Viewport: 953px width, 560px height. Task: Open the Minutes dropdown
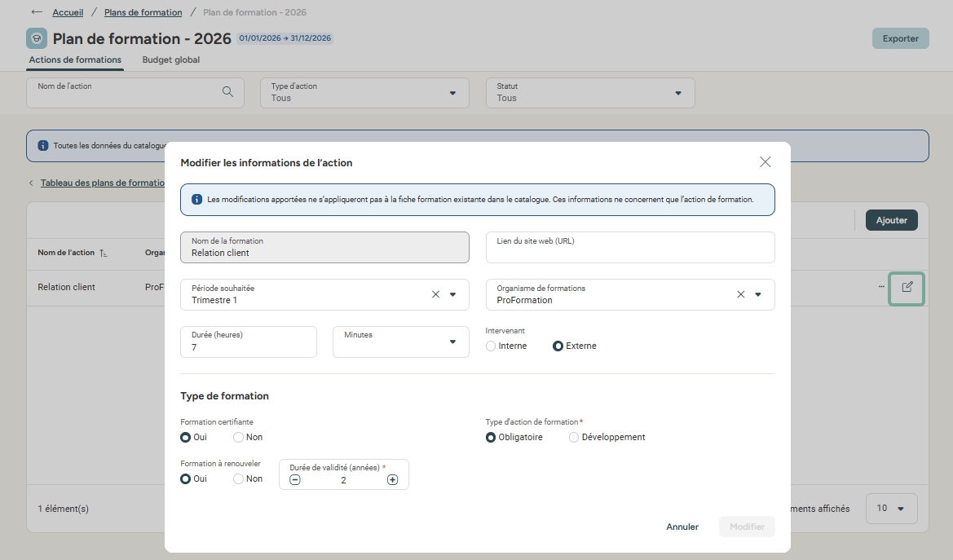point(452,342)
